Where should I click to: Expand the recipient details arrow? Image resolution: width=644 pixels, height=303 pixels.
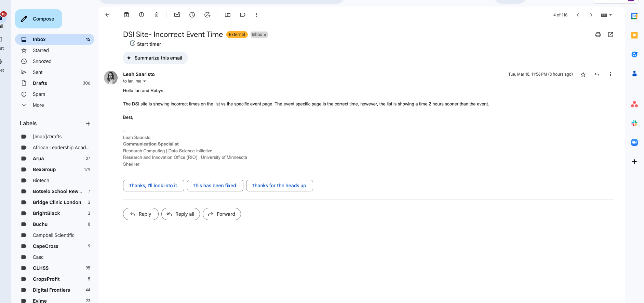[x=145, y=81]
